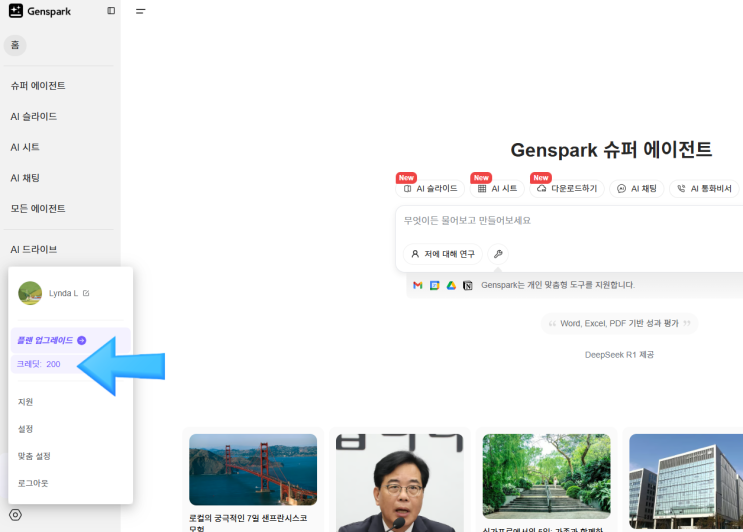Click the 저에 대해 연구 button
The width and height of the screenshot is (743, 532).
[x=443, y=254]
